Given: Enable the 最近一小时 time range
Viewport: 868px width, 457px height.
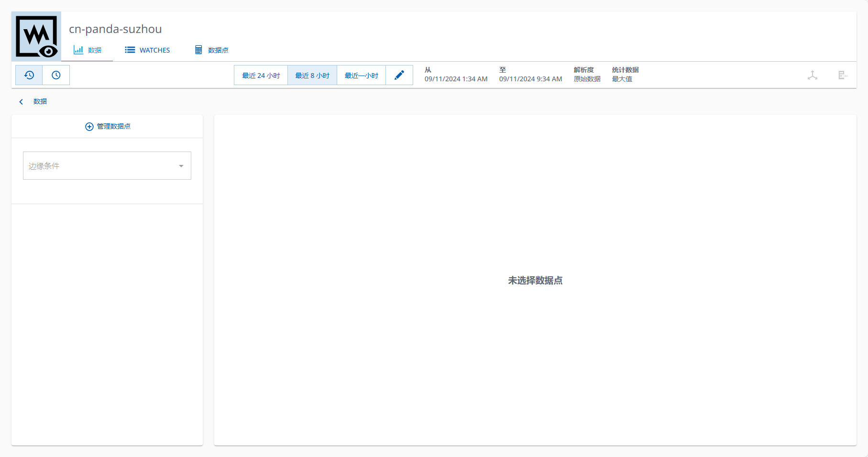Looking at the screenshot, I should (x=361, y=75).
